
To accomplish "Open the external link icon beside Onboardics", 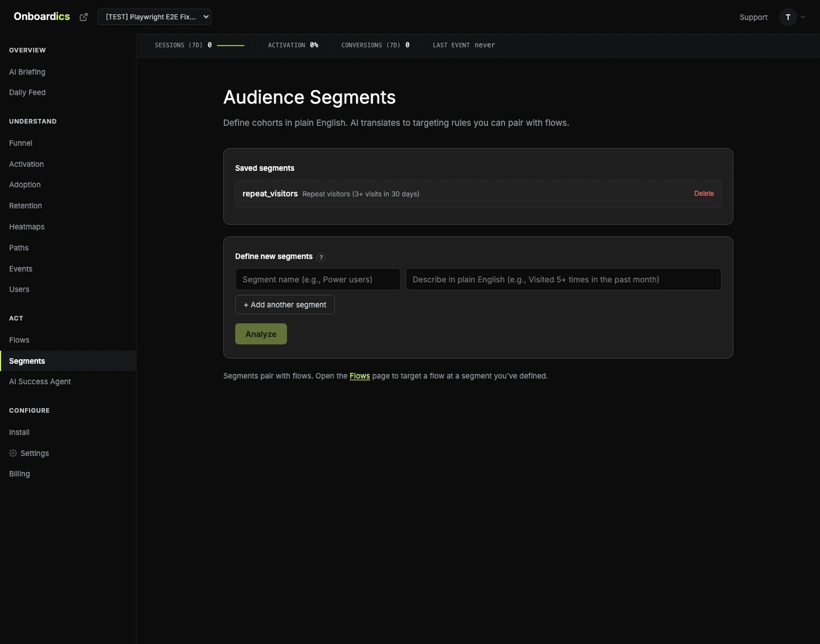I will pos(84,17).
